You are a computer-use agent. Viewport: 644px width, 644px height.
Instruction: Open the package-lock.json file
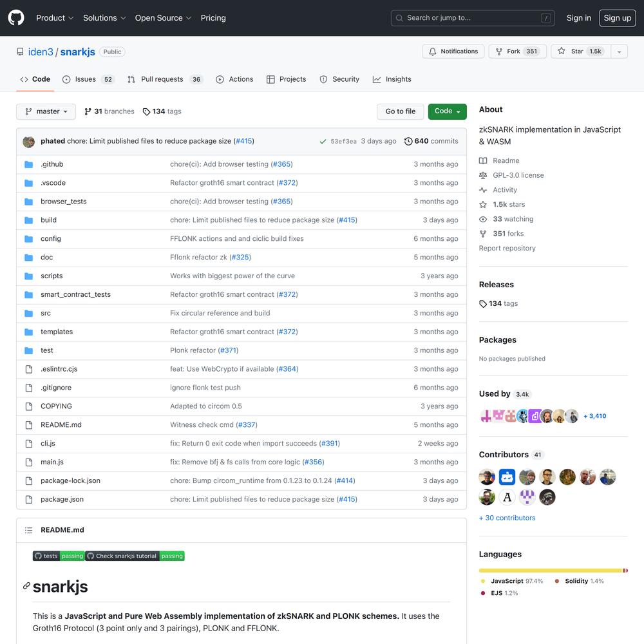click(x=70, y=480)
